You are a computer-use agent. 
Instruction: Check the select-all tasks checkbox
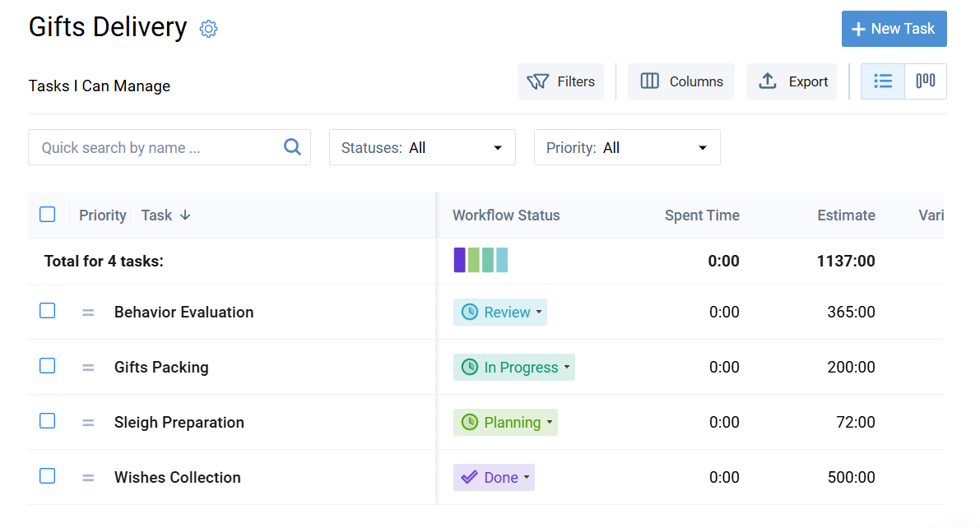click(47, 214)
